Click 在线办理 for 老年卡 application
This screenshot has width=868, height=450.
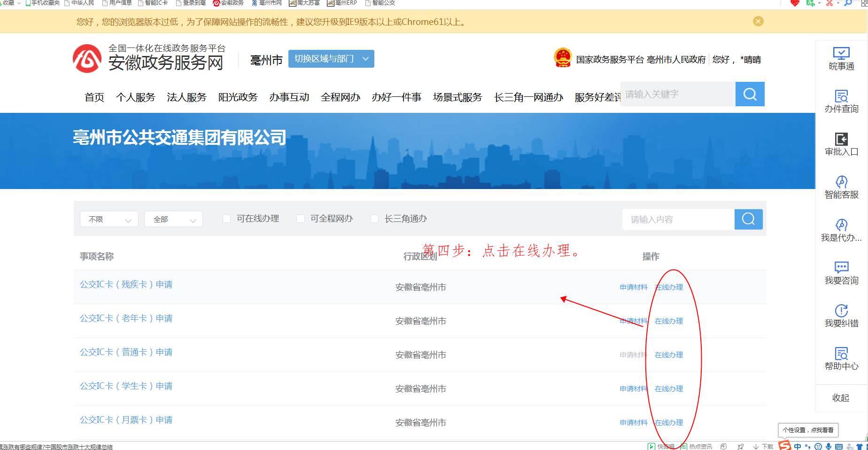(x=669, y=321)
